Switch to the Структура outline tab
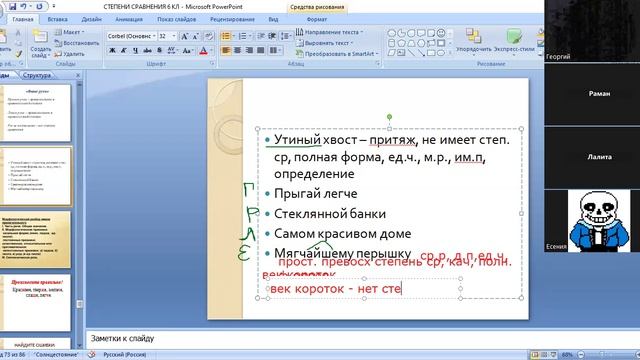 point(37,75)
